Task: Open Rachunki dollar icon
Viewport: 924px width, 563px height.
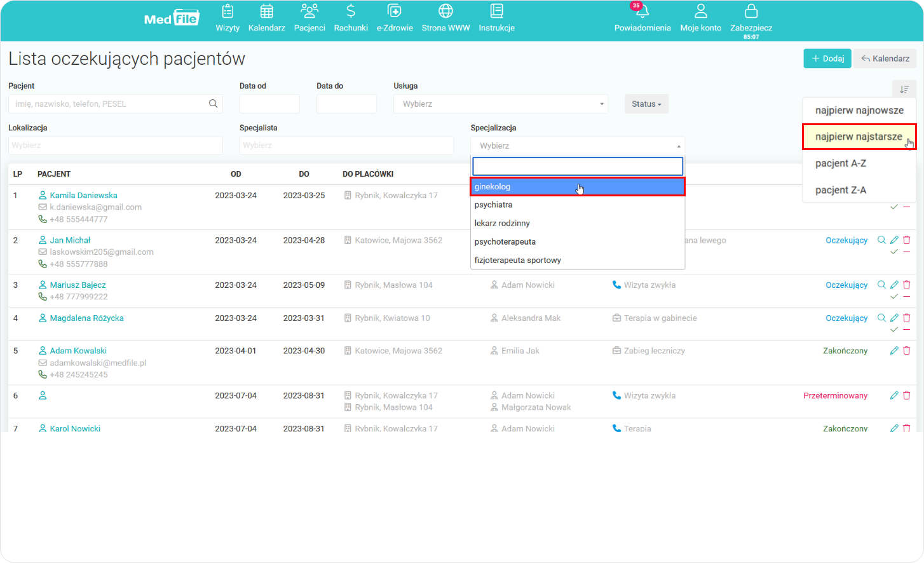Action: tap(351, 11)
